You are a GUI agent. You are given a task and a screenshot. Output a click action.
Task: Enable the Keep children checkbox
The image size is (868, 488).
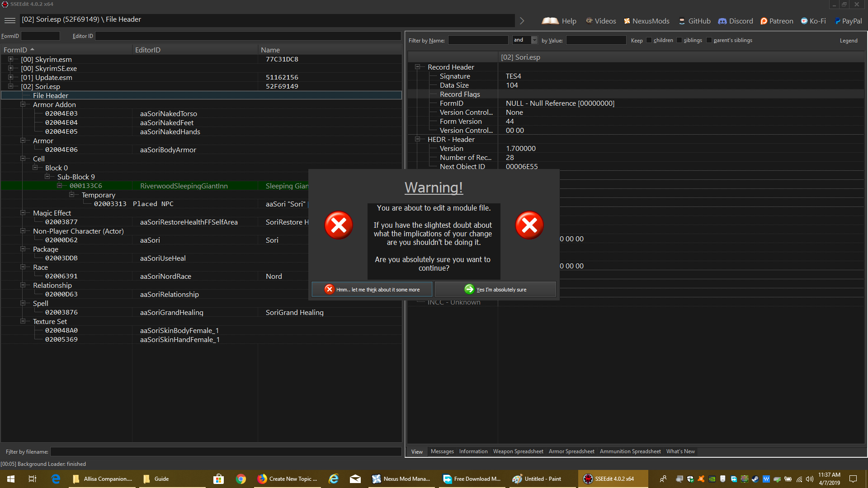[649, 40]
